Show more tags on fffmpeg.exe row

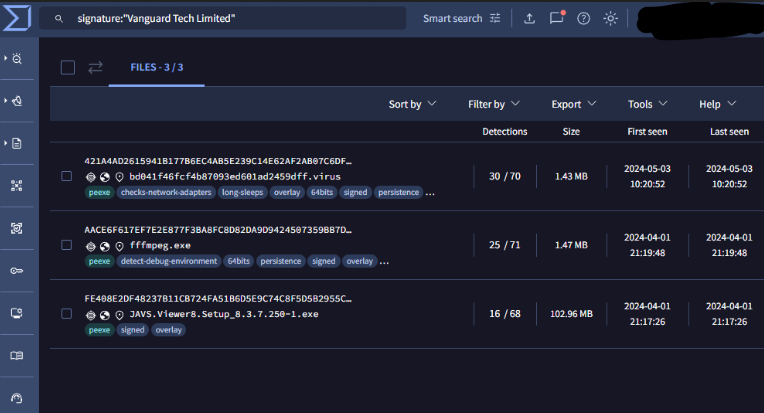coord(384,262)
